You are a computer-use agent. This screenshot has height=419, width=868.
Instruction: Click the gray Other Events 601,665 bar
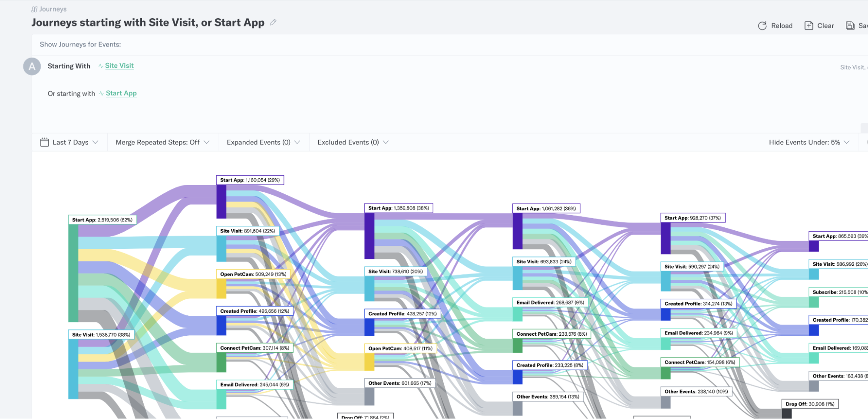pos(369,397)
